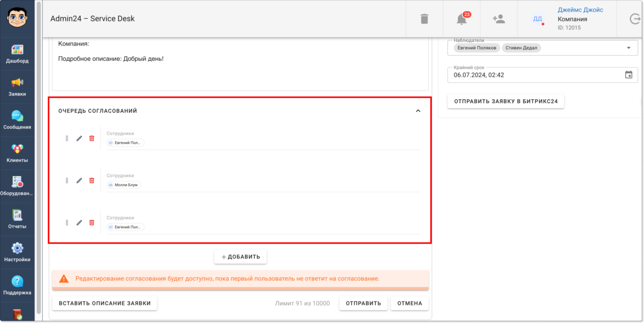Image resolution: width=644 pixels, height=323 pixels.
Task: Click the Молли Блум employee chip
Action: (x=124, y=185)
